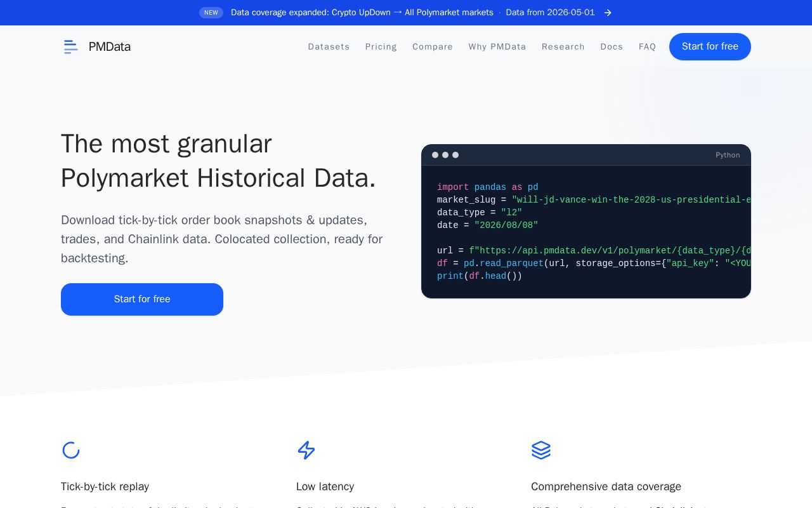The width and height of the screenshot is (812, 508).
Task: Click the 'Low latency' heading
Action: [325, 486]
